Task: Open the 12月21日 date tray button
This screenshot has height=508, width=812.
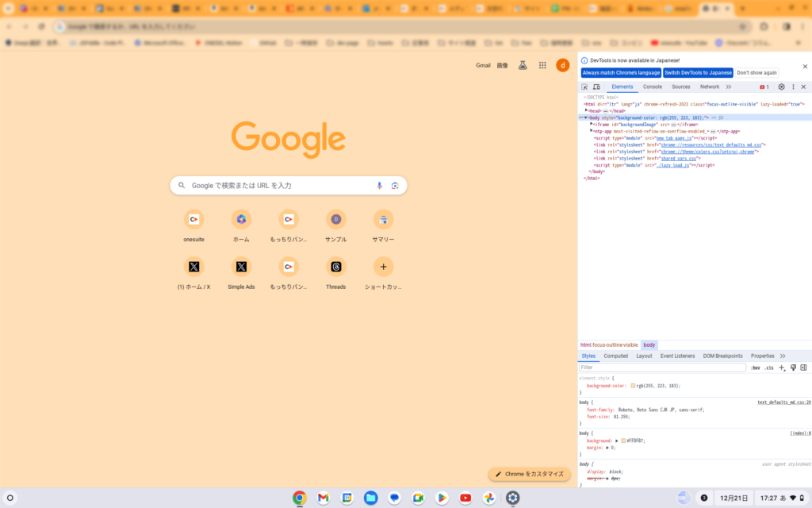Action: pos(733,498)
